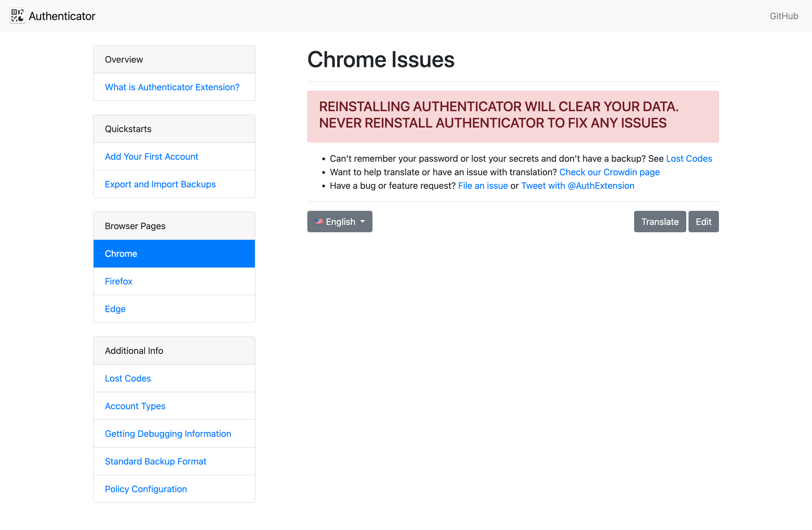This screenshot has width=812, height=530.
Task: Click the Authenticator QR logo icon
Action: [x=17, y=16]
